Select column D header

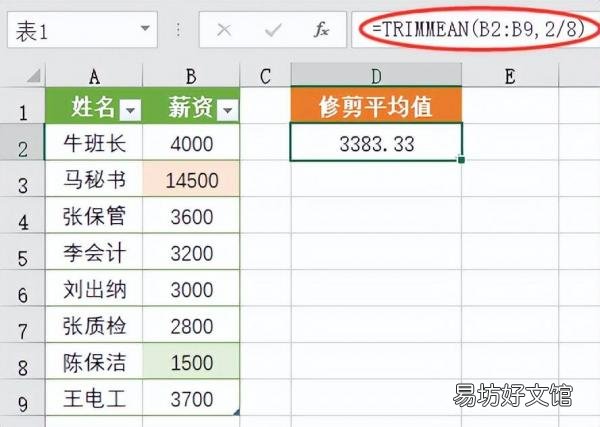click(377, 75)
